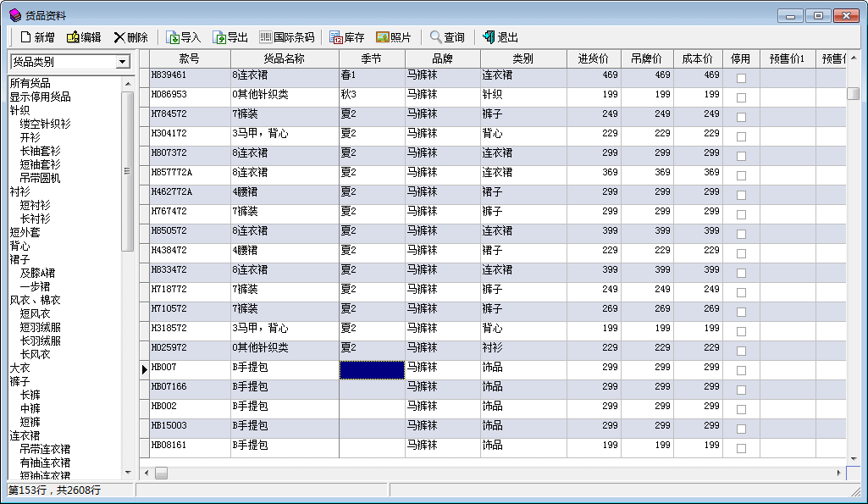The width and height of the screenshot is (868, 504).
Task: Open the 货品类别 dropdown
Action: pos(123,62)
